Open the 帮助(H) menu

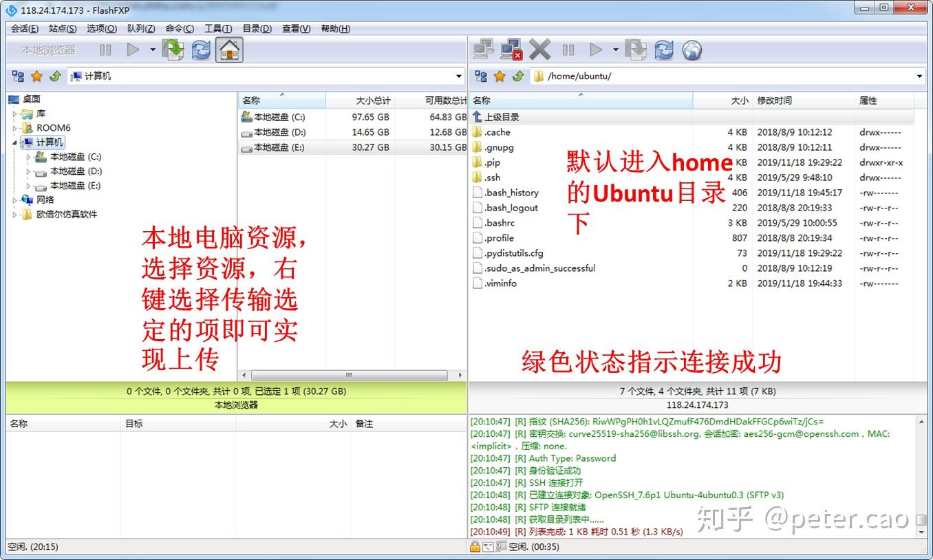(336, 28)
